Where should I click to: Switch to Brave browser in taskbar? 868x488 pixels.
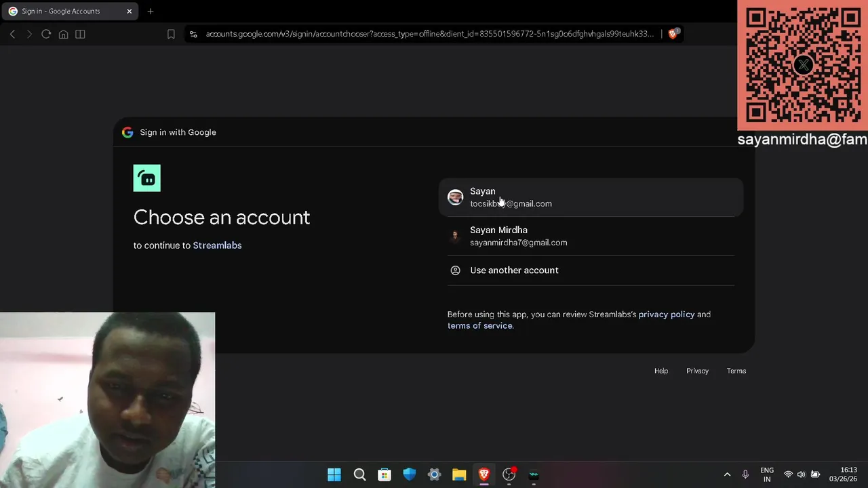point(484,474)
